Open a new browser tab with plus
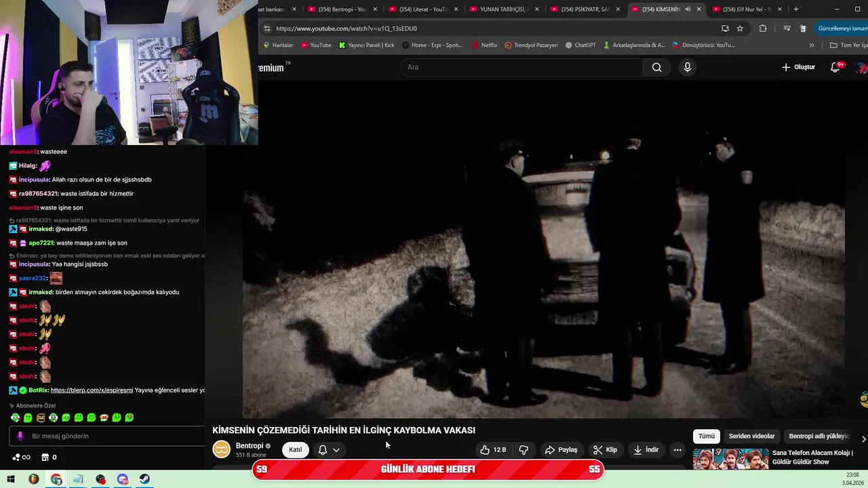This screenshot has width=868, height=488. (x=795, y=9)
